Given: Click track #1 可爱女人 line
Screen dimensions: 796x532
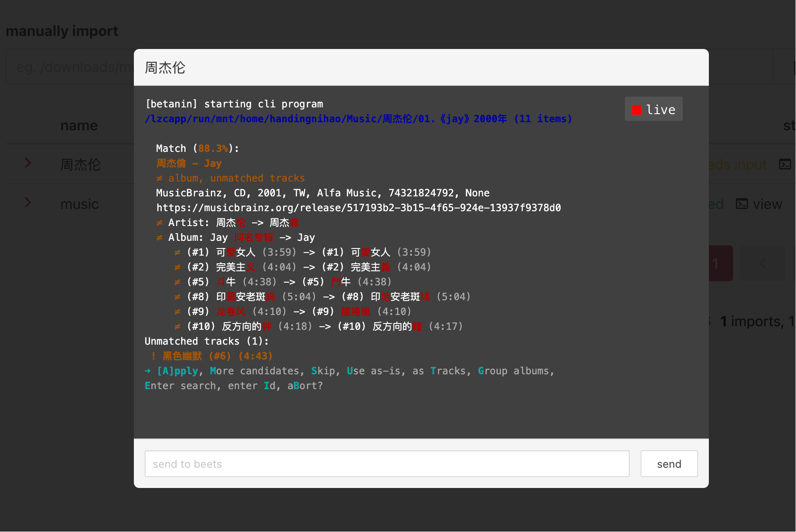Looking at the screenshot, I should coord(303,252).
